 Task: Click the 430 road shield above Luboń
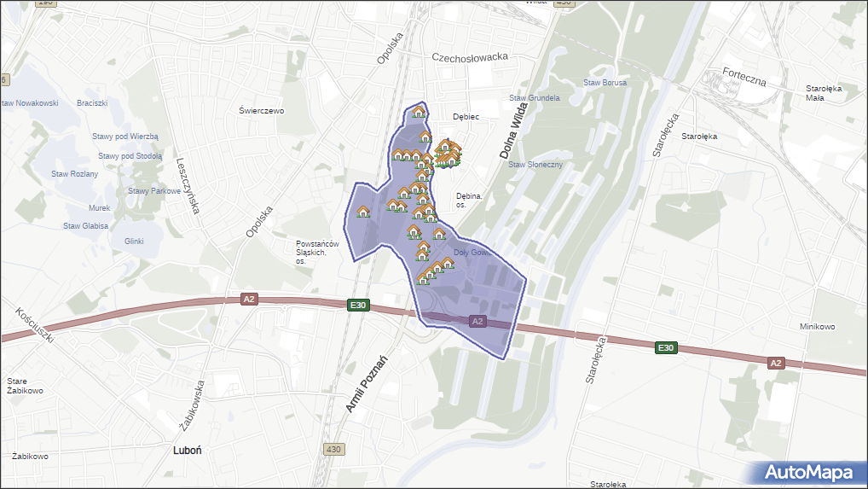click(x=333, y=449)
